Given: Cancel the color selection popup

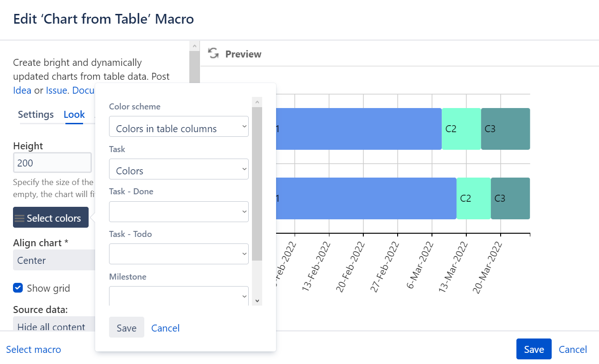Looking at the screenshot, I should tap(165, 328).
